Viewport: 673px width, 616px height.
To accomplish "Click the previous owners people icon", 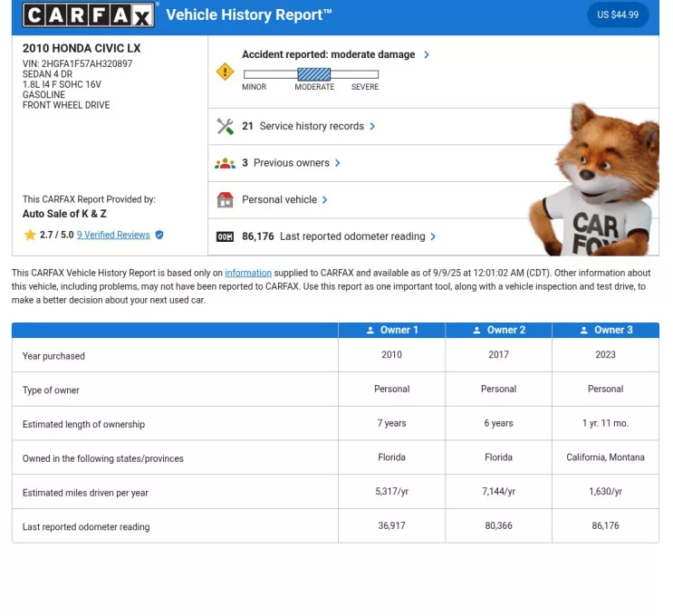I will click(x=225, y=163).
